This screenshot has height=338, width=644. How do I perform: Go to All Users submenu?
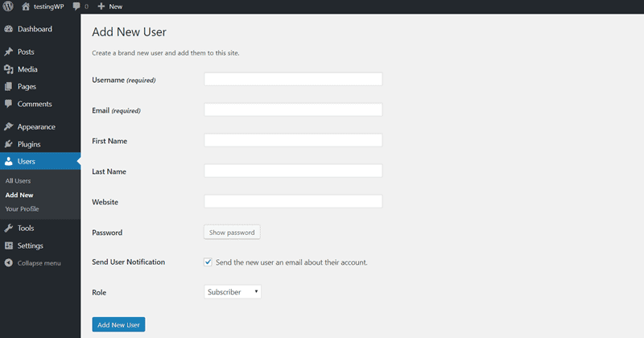click(18, 181)
